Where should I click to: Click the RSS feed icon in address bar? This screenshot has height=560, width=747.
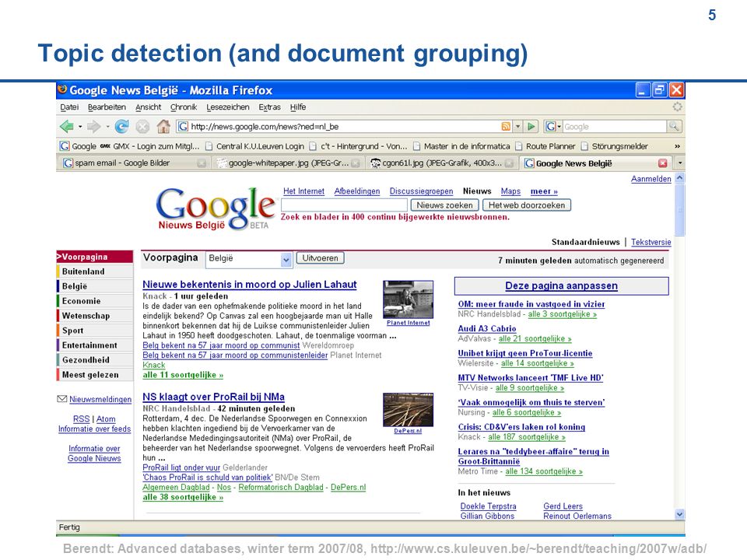tap(506, 126)
